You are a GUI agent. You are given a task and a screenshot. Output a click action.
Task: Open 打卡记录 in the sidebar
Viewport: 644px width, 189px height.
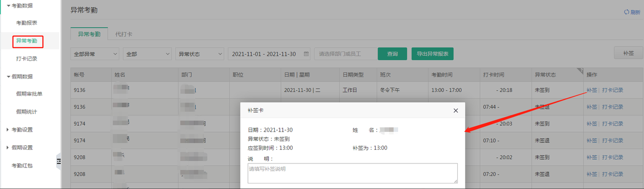(x=27, y=59)
